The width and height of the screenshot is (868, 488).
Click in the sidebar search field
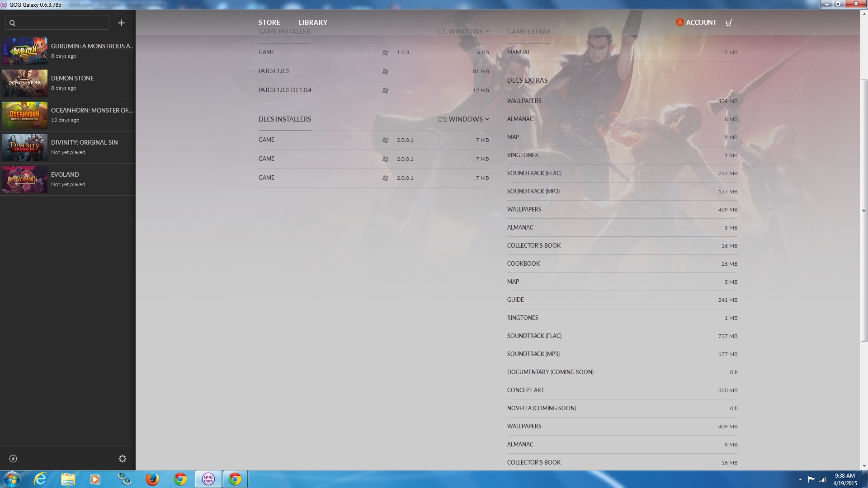point(57,23)
